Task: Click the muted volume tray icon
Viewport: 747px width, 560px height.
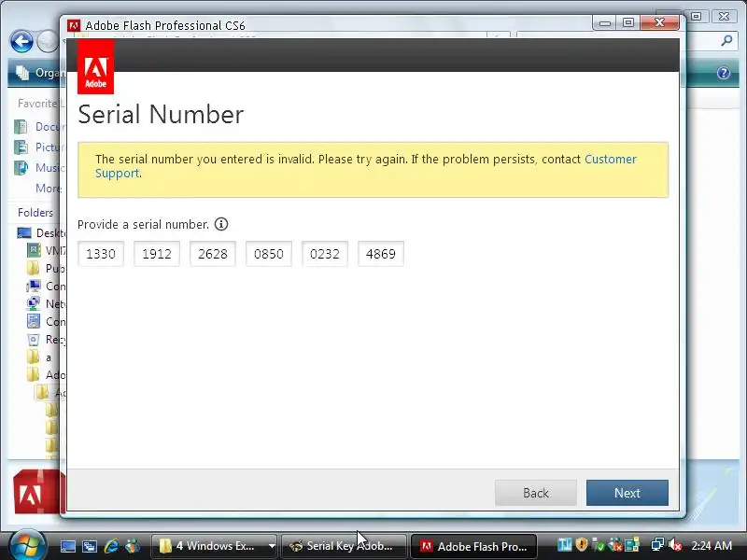Action: [x=675, y=544]
